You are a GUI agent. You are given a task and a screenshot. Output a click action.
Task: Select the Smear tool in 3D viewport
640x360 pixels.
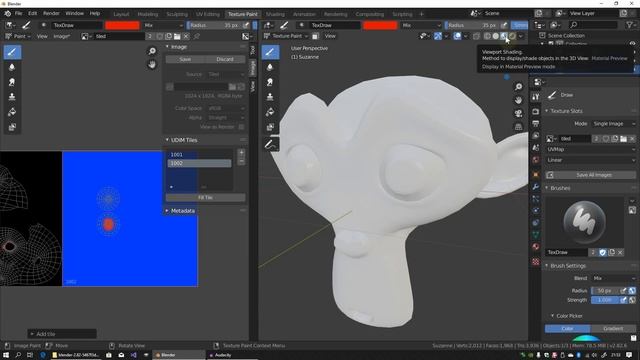click(x=270, y=82)
